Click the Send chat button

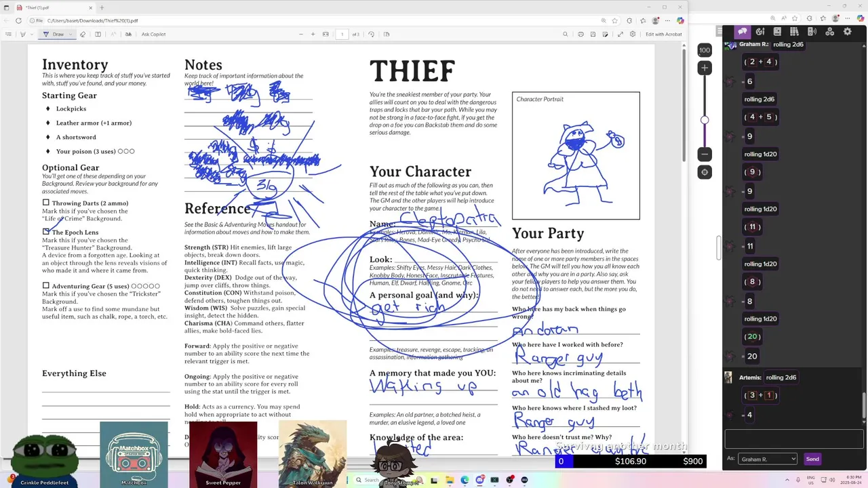(x=812, y=459)
